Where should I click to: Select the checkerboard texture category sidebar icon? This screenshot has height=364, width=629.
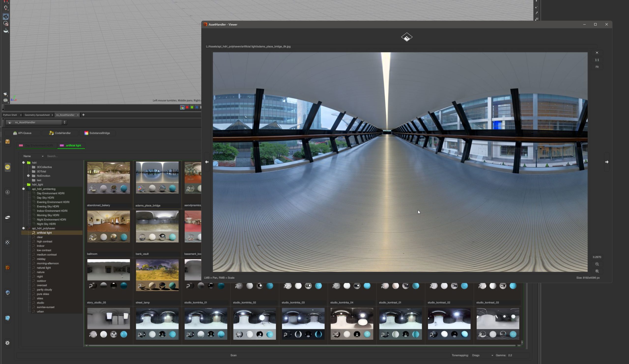(7, 243)
